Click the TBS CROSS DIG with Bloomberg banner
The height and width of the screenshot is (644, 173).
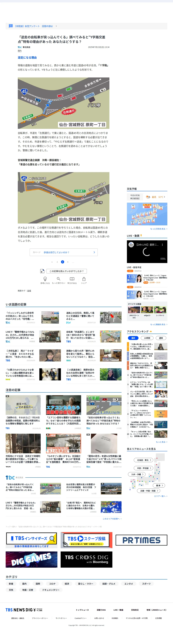(x=86, y=560)
